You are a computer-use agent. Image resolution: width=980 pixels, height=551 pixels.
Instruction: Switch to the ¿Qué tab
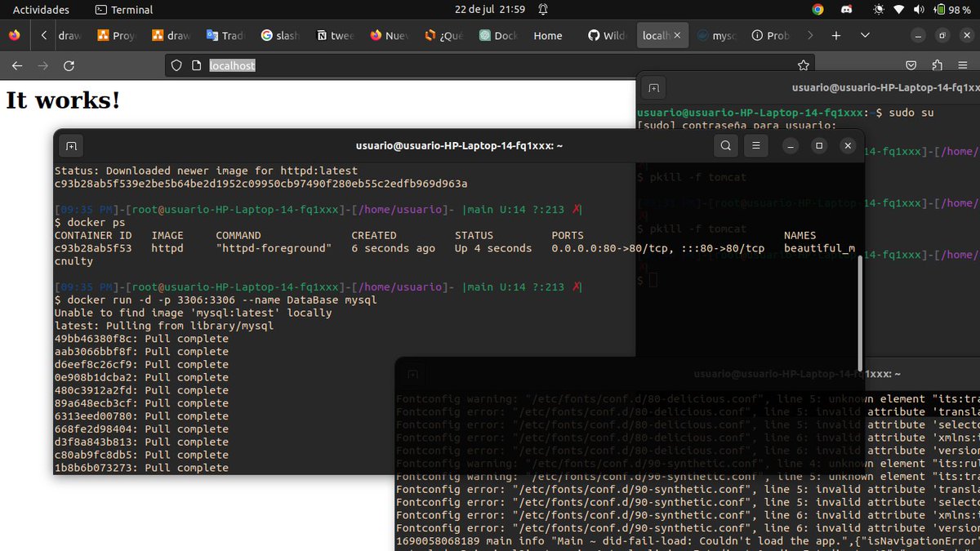(443, 36)
